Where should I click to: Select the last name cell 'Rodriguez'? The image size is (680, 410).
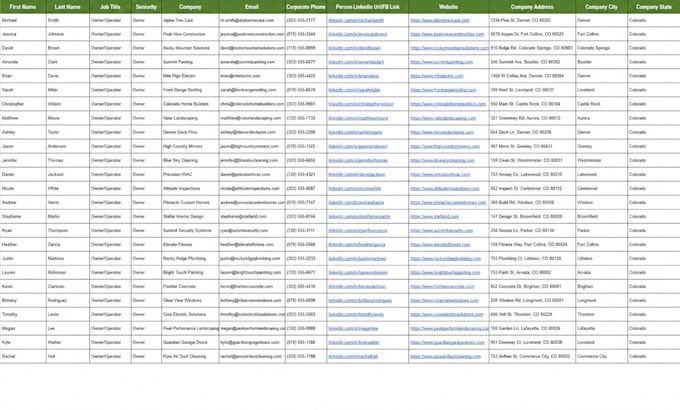click(68, 301)
